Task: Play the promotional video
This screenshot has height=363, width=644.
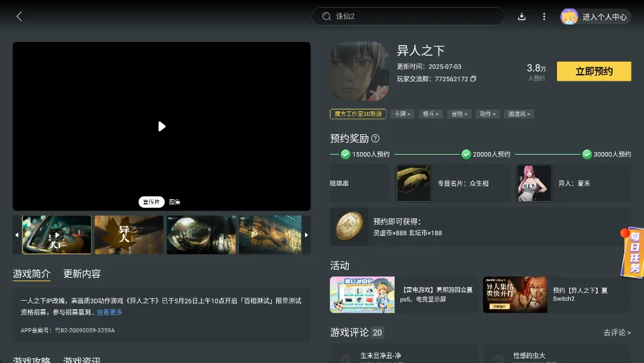Action: click(162, 126)
